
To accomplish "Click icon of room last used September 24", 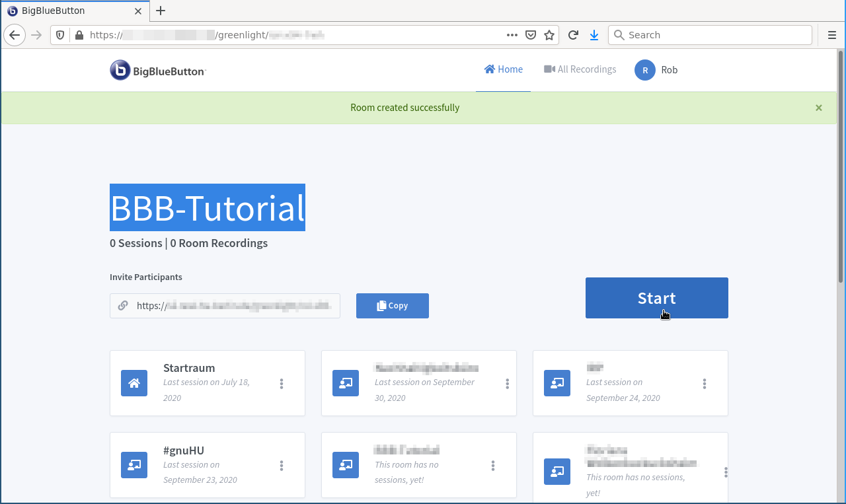I will (x=557, y=383).
